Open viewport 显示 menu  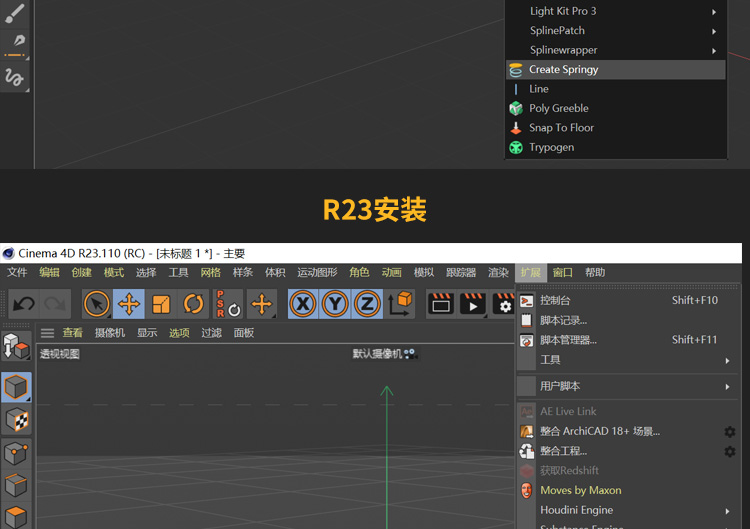(147, 333)
